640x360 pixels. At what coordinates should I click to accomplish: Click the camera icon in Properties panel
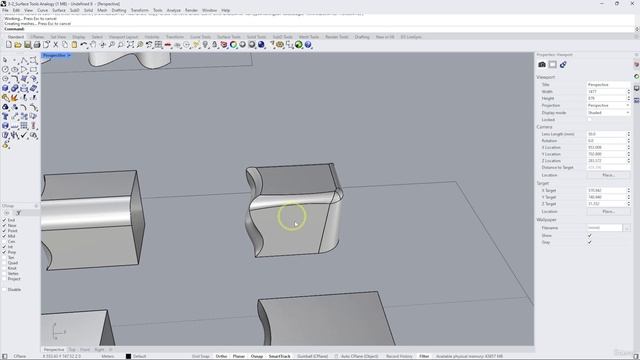point(542,64)
